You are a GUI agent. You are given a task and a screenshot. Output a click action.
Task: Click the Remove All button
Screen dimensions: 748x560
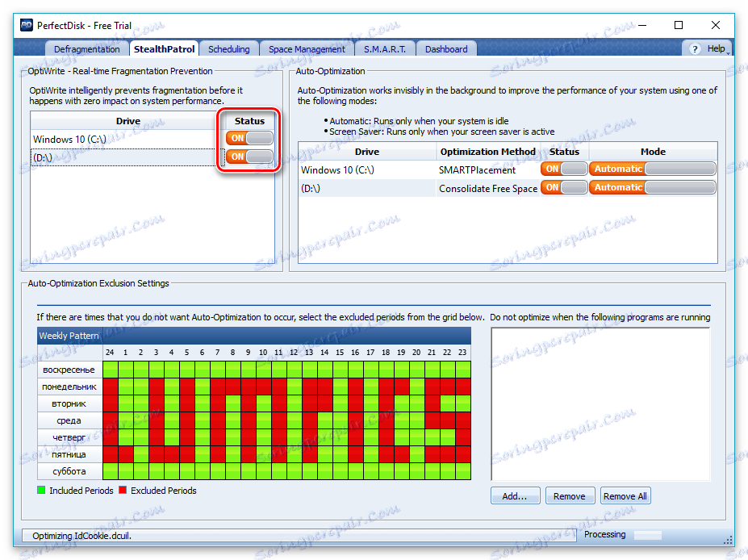(x=625, y=496)
